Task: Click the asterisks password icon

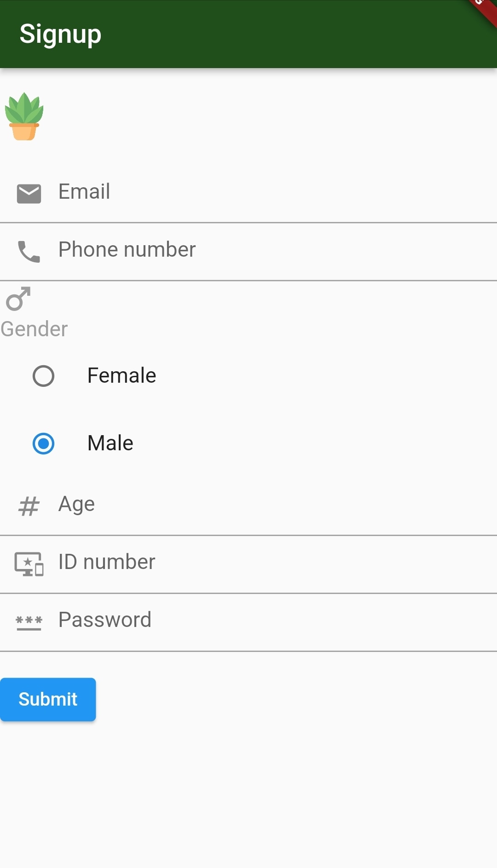Action: (29, 622)
